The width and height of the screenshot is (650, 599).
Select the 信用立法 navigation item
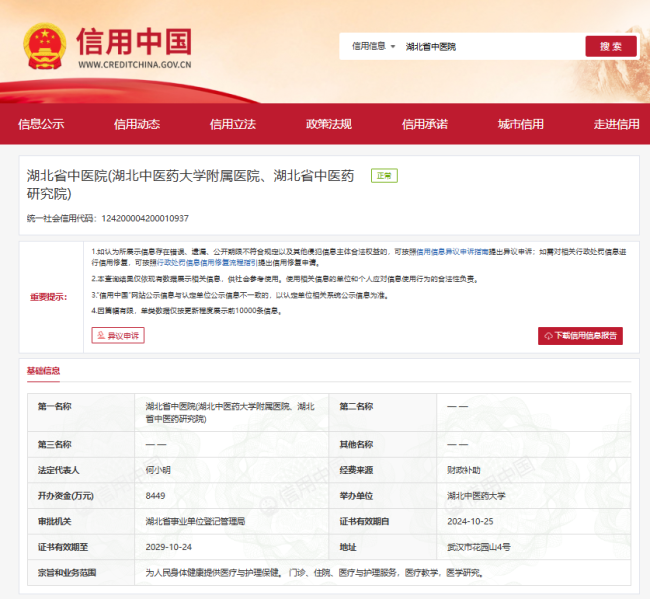click(232, 124)
